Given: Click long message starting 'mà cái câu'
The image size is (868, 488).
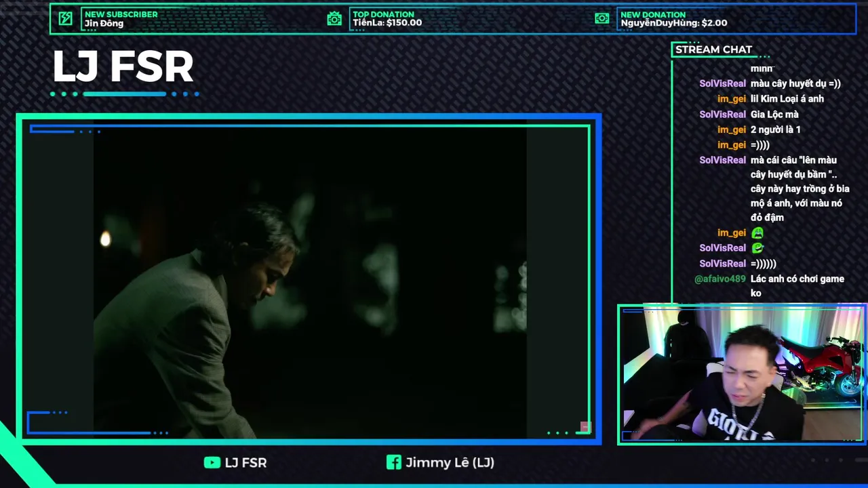Looking at the screenshot, I should pyautogui.click(x=800, y=189).
